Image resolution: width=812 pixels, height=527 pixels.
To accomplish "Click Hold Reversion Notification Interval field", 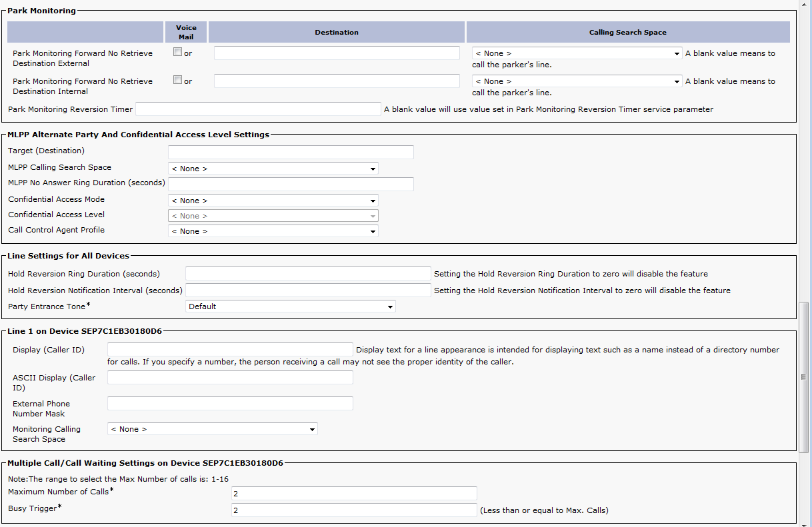I will pos(308,290).
